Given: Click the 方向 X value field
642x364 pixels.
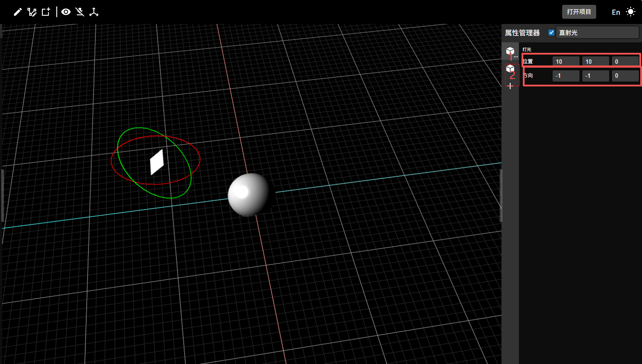Looking at the screenshot, I should click(x=566, y=76).
